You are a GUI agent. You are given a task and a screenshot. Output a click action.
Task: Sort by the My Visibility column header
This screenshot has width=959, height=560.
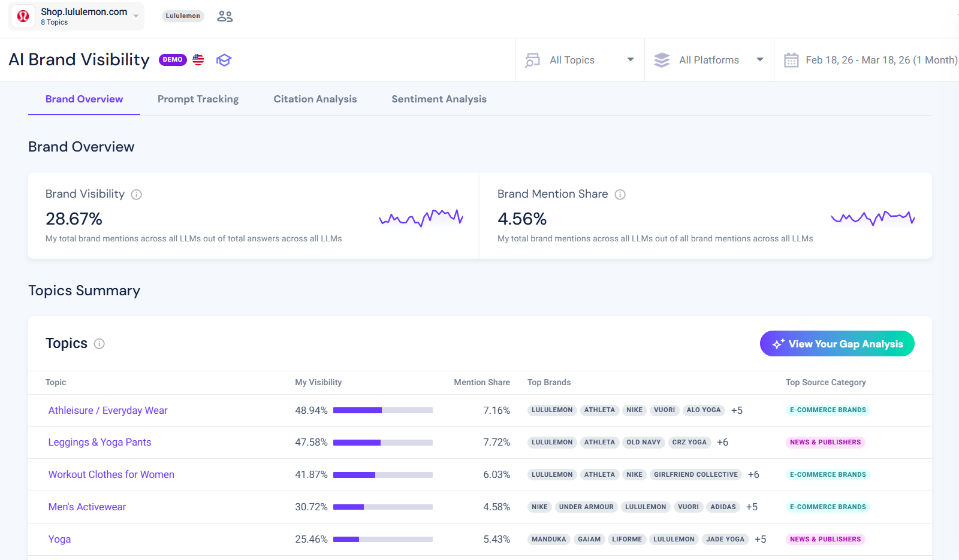click(318, 383)
